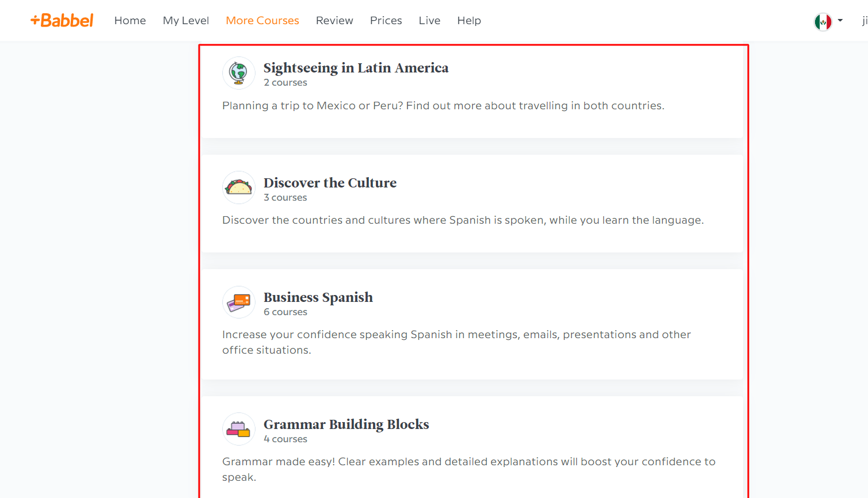Open the Home menu item

point(130,21)
